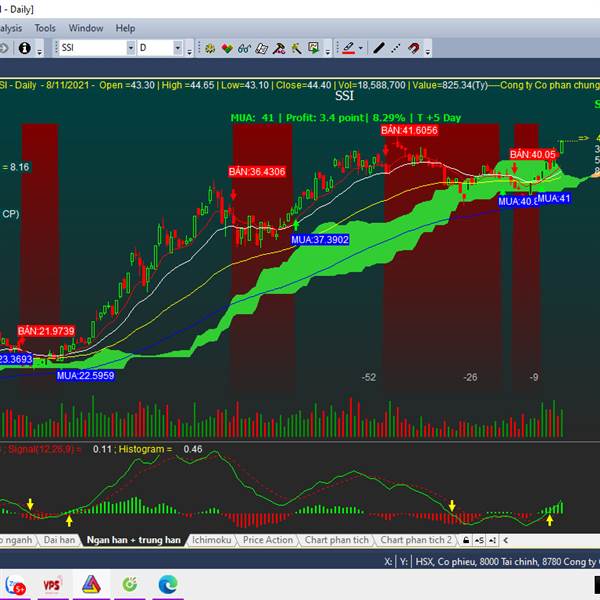Expand the D interval dropdown arrow

[178, 48]
